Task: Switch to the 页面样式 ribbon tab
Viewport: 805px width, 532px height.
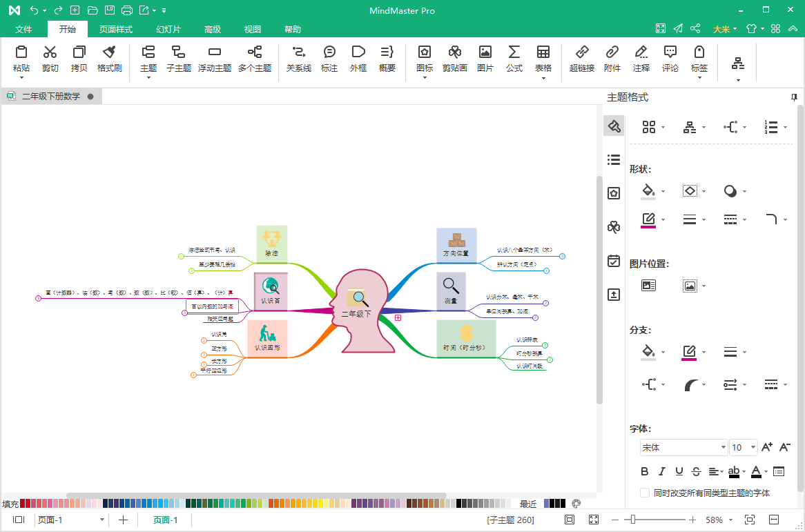Action: 115,30
